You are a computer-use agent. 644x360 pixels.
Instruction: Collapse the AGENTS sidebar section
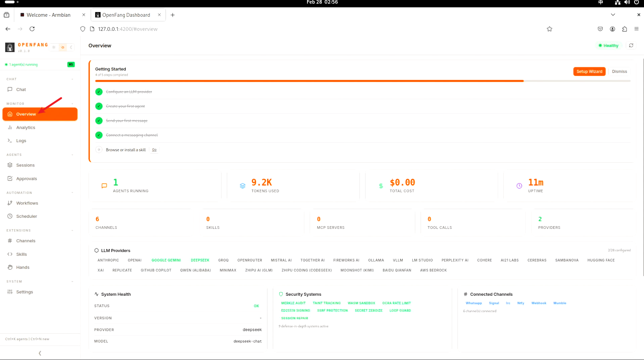click(x=72, y=155)
